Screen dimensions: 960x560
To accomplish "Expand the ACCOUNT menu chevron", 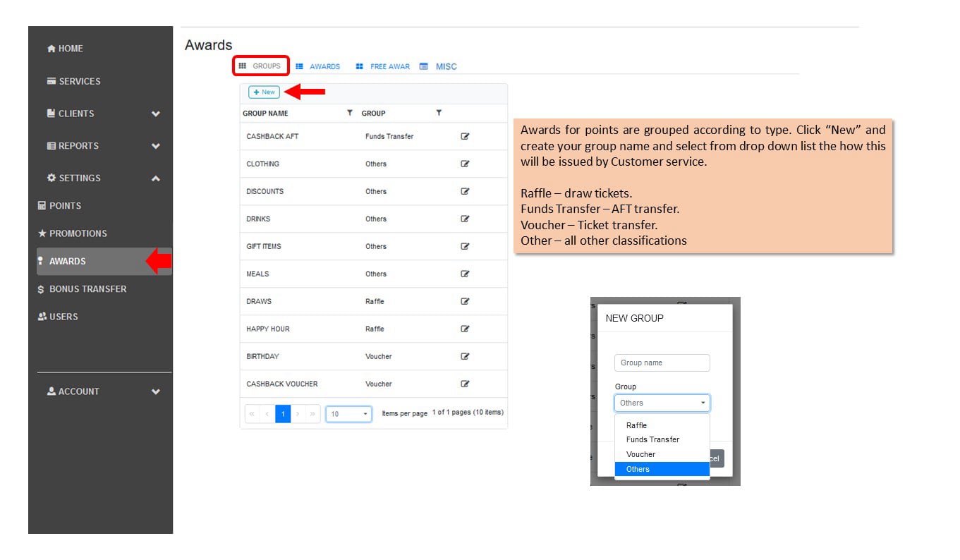I will pyautogui.click(x=156, y=391).
